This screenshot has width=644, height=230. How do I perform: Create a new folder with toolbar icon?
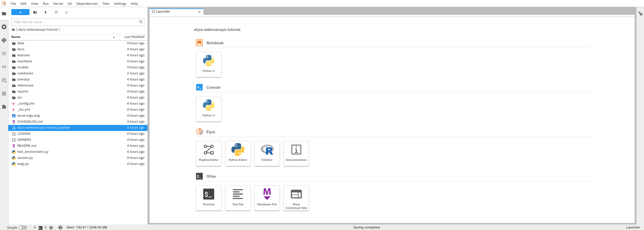tap(35, 12)
